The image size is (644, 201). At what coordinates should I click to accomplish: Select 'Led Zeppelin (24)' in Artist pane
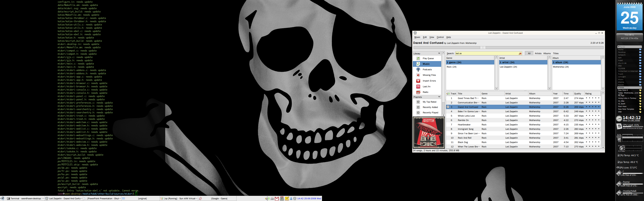523,67
